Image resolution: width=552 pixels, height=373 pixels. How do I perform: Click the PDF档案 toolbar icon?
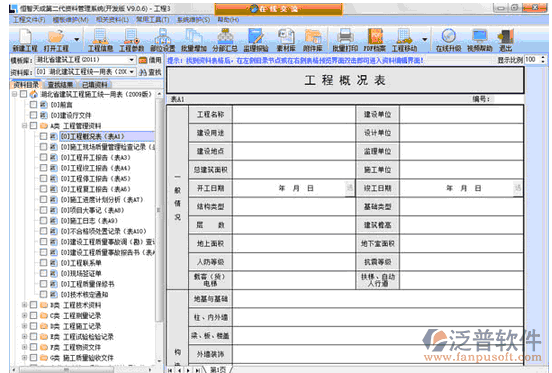tap(375, 40)
